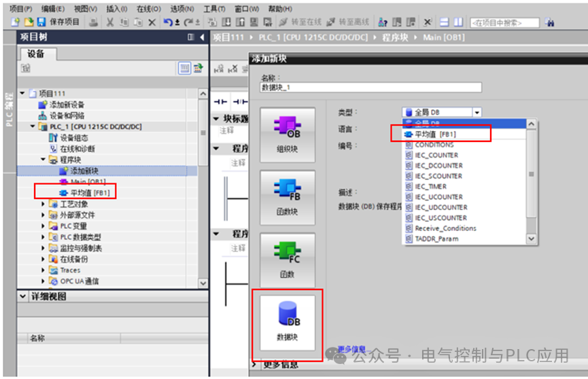Viewport: 588px width, 379px height.
Task: Open the 插入(I) menu
Action: [117, 9]
